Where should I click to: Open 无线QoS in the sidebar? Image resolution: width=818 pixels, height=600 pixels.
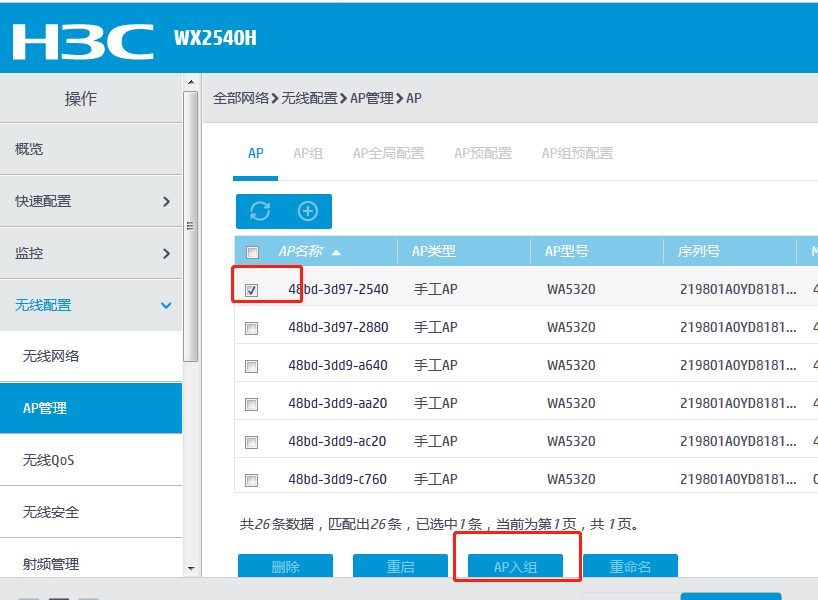pyautogui.click(x=91, y=460)
